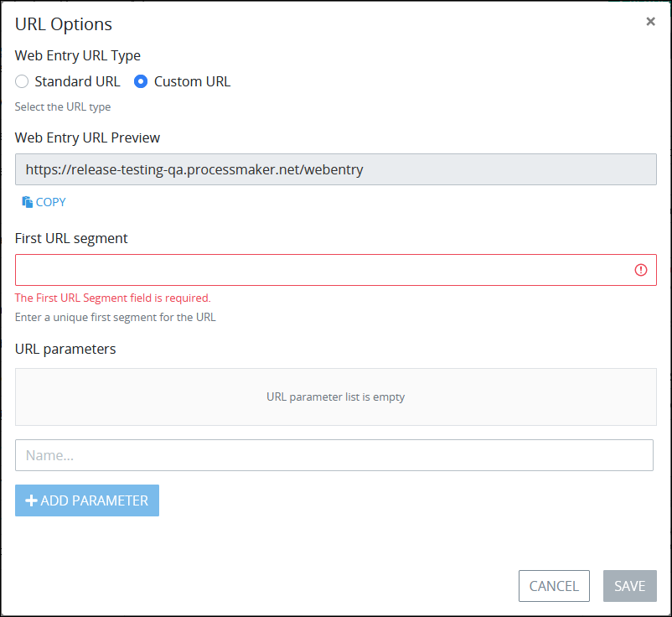Click the First URL segment label
Viewport: 672px width, 617px height.
[71, 238]
